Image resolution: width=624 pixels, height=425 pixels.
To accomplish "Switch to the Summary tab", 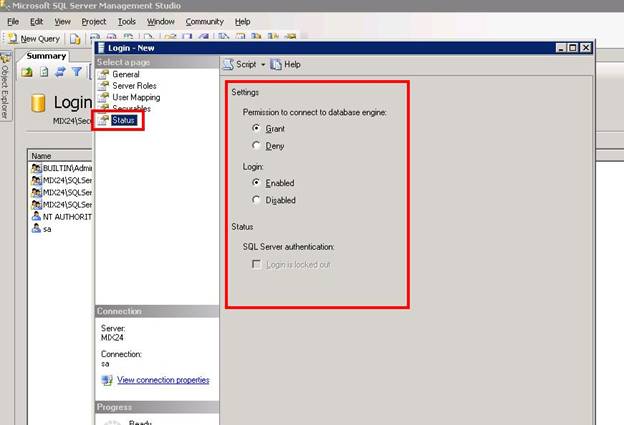I will point(46,56).
